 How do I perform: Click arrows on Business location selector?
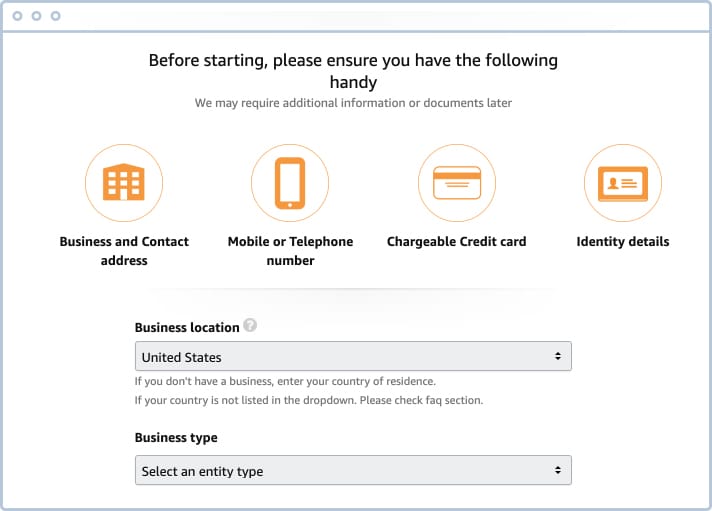[558, 357]
